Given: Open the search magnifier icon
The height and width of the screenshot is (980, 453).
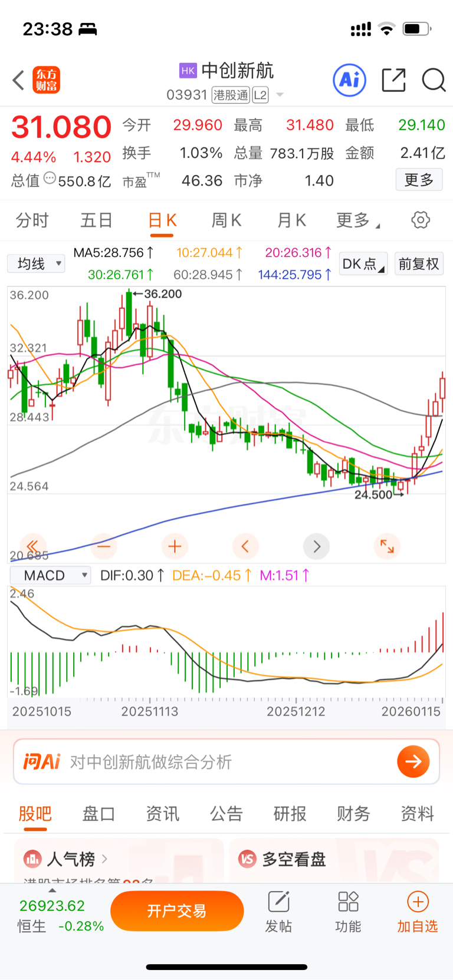Looking at the screenshot, I should (x=434, y=80).
